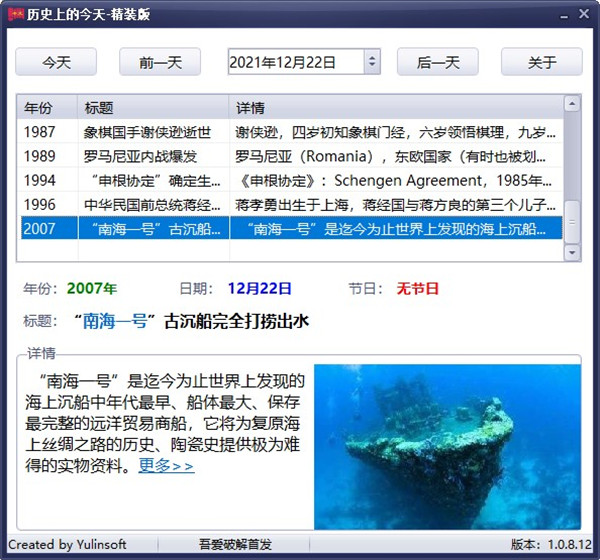Click the 今天 button
This screenshot has width=600, height=560.
pyautogui.click(x=56, y=62)
